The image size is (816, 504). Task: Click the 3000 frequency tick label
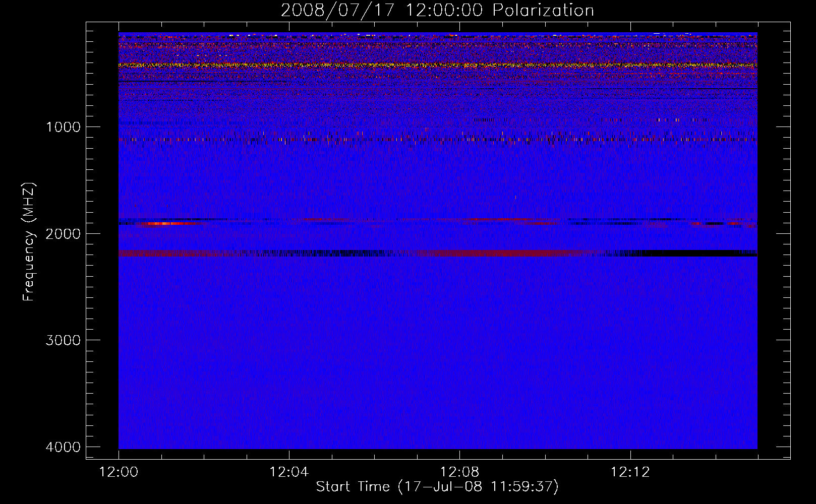click(x=63, y=340)
